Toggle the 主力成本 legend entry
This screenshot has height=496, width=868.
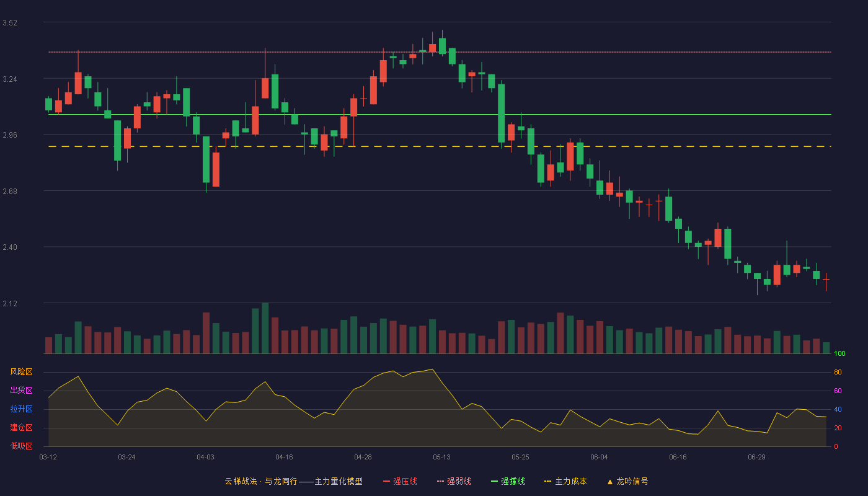tap(565, 481)
